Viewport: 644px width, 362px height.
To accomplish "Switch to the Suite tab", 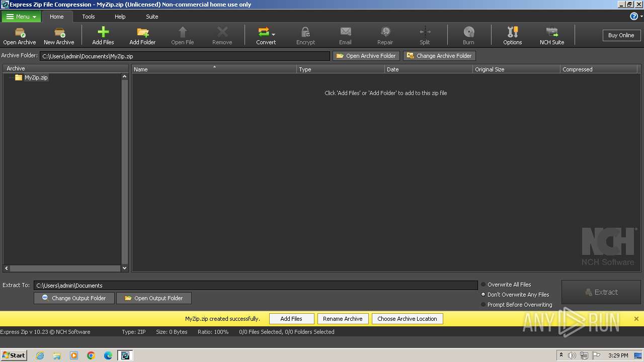I will [152, 17].
